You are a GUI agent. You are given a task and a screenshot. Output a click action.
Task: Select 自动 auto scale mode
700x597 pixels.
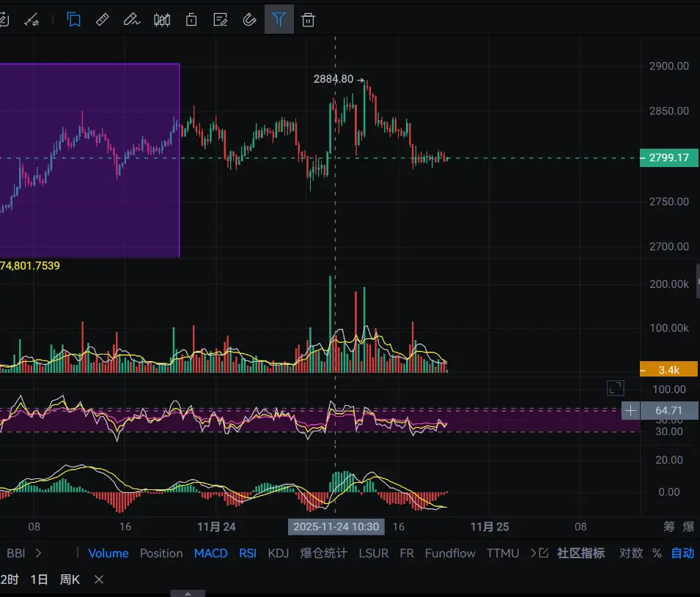682,553
